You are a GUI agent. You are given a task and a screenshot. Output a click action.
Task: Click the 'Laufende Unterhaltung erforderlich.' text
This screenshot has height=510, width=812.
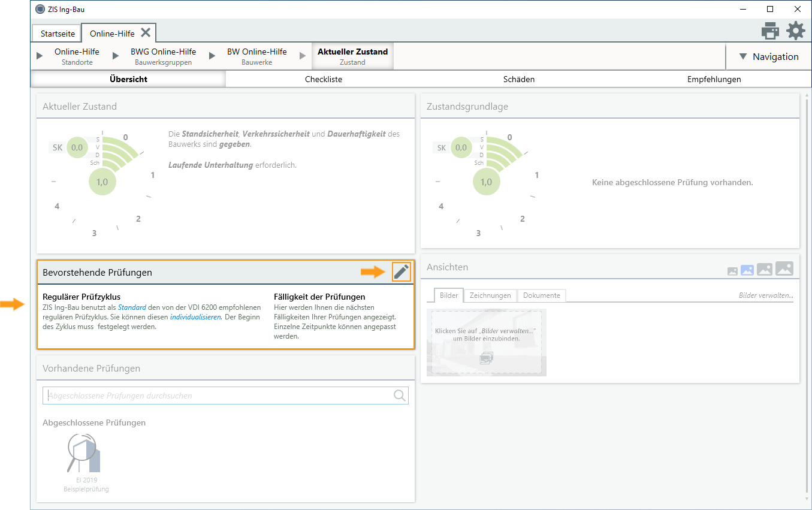pos(233,165)
